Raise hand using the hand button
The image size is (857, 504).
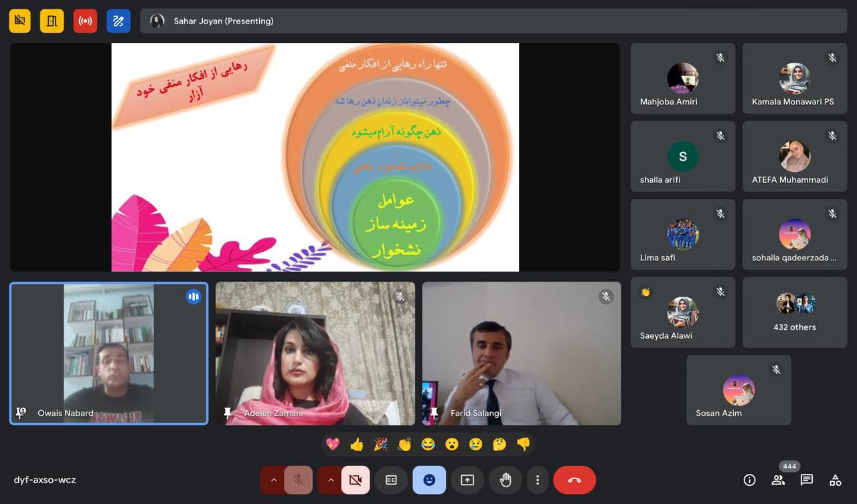click(x=505, y=480)
